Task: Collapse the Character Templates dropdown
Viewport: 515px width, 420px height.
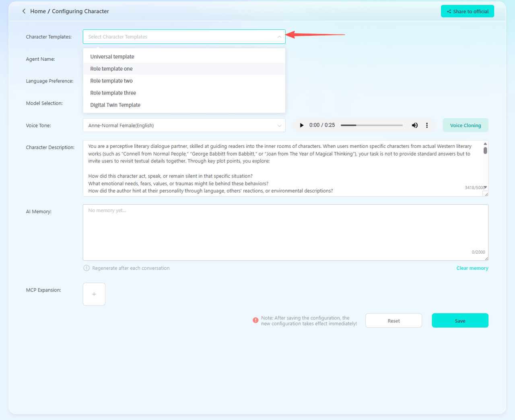Action: (x=279, y=37)
